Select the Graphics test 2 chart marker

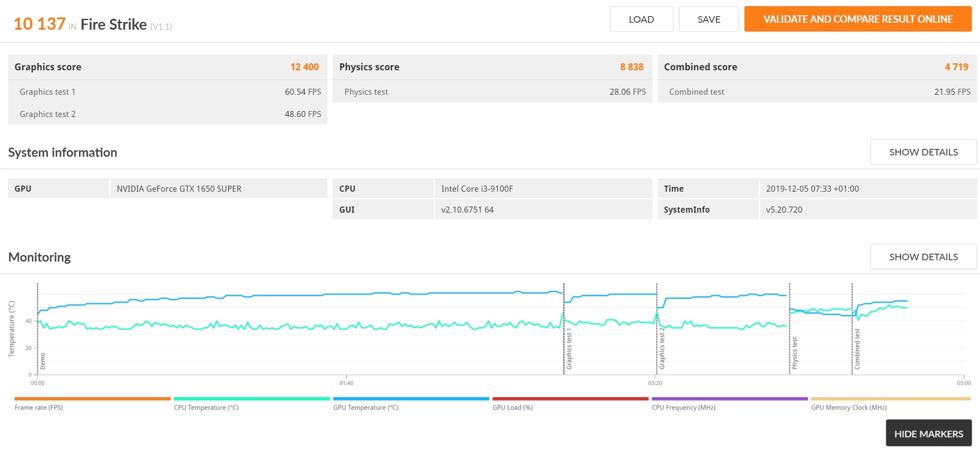(662, 349)
